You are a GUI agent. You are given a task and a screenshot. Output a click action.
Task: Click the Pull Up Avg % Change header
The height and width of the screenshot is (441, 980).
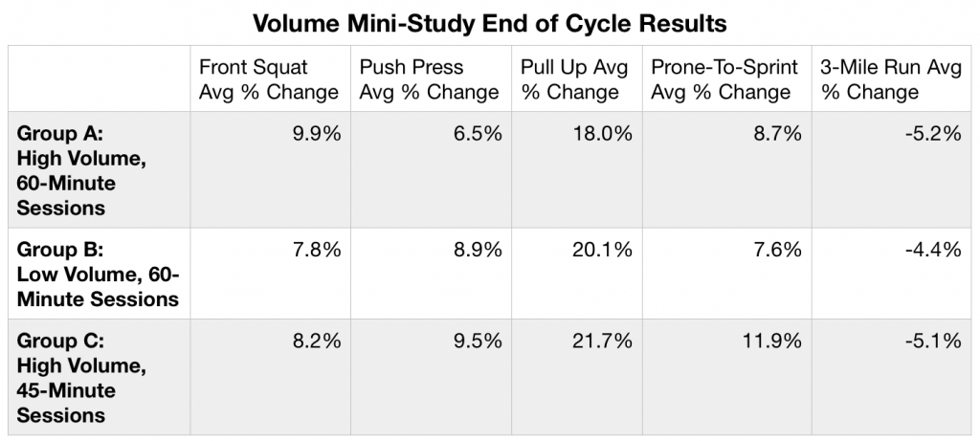[576, 80]
